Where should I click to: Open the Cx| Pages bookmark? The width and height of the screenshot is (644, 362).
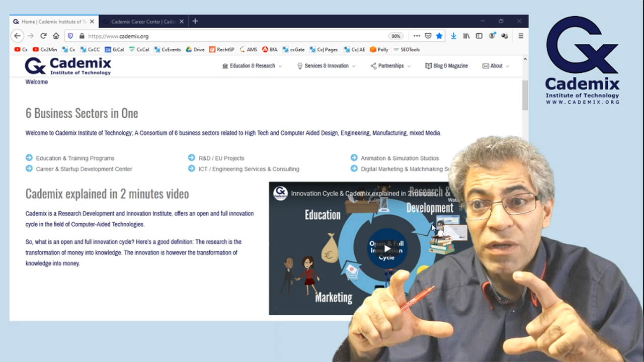click(x=324, y=49)
